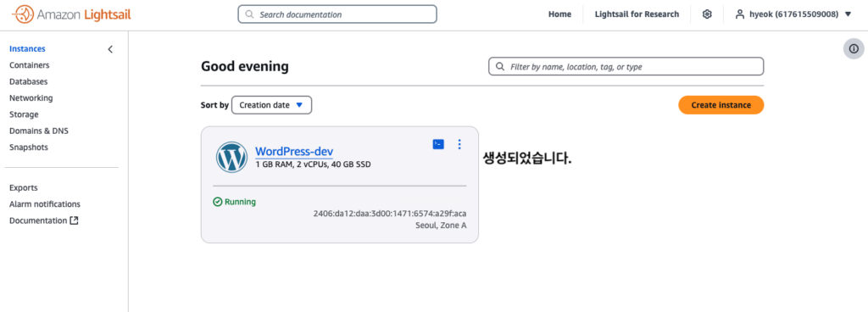This screenshot has height=312, width=868.
Task: Open the settings gear icon
Action: tap(707, 14)
